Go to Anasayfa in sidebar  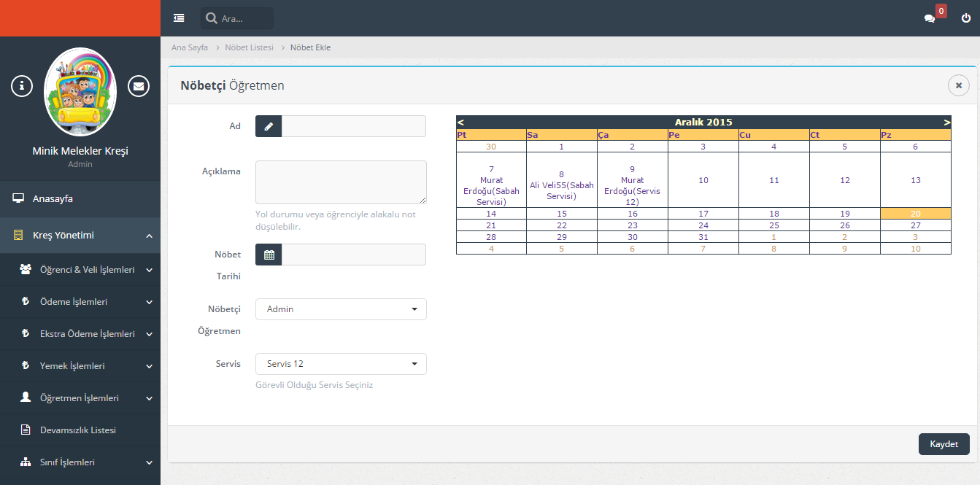53,198
